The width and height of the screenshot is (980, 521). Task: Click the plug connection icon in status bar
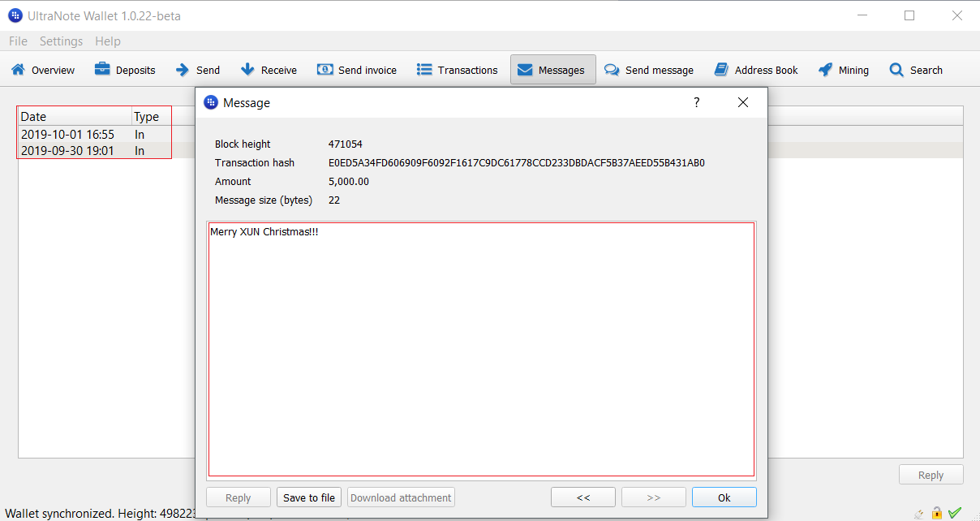click(919, 513)
